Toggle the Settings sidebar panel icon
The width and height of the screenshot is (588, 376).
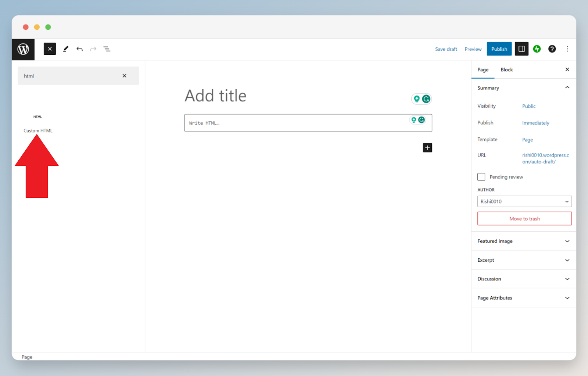pos(521,49)
